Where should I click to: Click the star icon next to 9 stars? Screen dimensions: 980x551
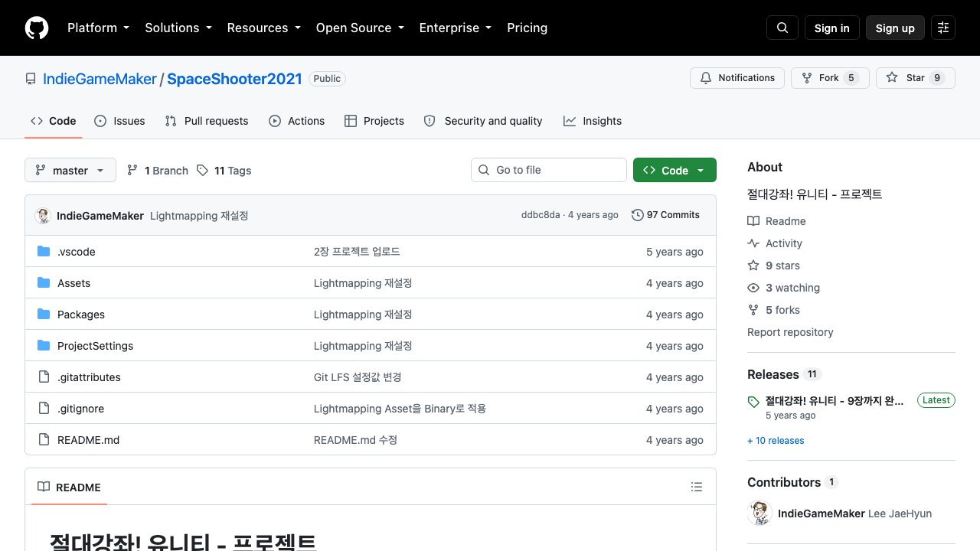pyautogui.click(x=753, y=266)
